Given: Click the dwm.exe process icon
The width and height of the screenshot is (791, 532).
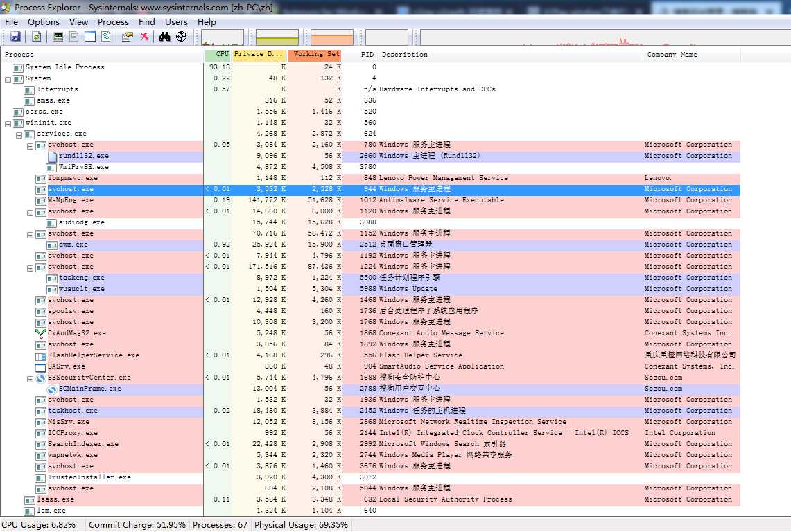Looking at the screenshot, I should 52,245.
